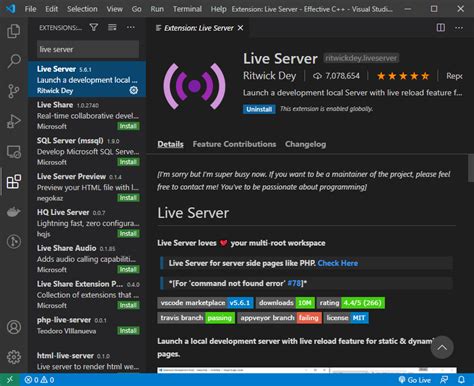474x386 pixels.
Task: Open the Explorer view in activity bar
Action: pos(14,31)
